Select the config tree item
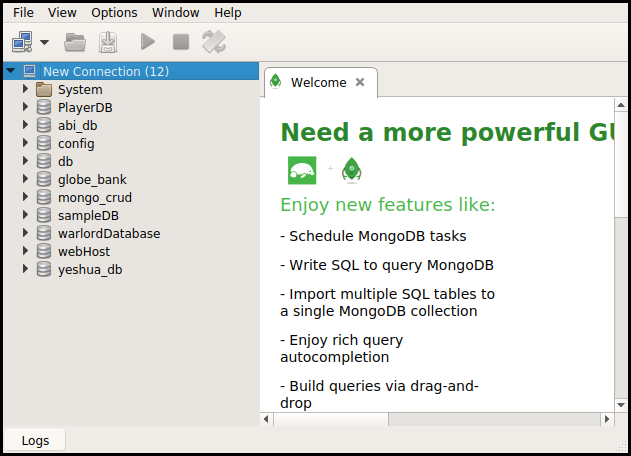Viewport: 631px width, 456px height. coord(76,144)
